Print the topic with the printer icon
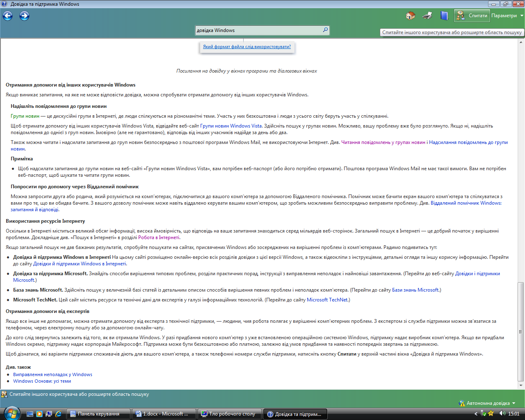 pyautogui.click(x=427, y=16)
